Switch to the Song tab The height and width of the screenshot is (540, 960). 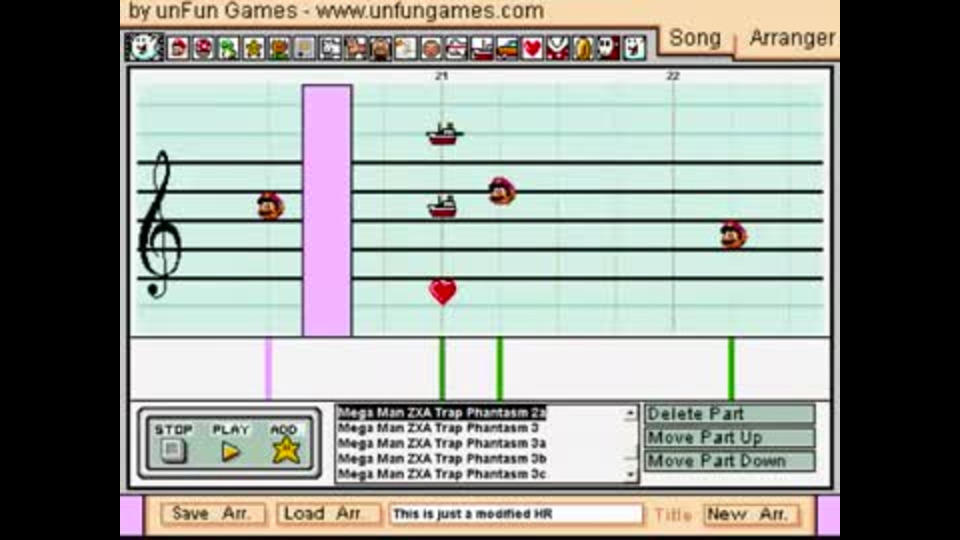(696, 39)
